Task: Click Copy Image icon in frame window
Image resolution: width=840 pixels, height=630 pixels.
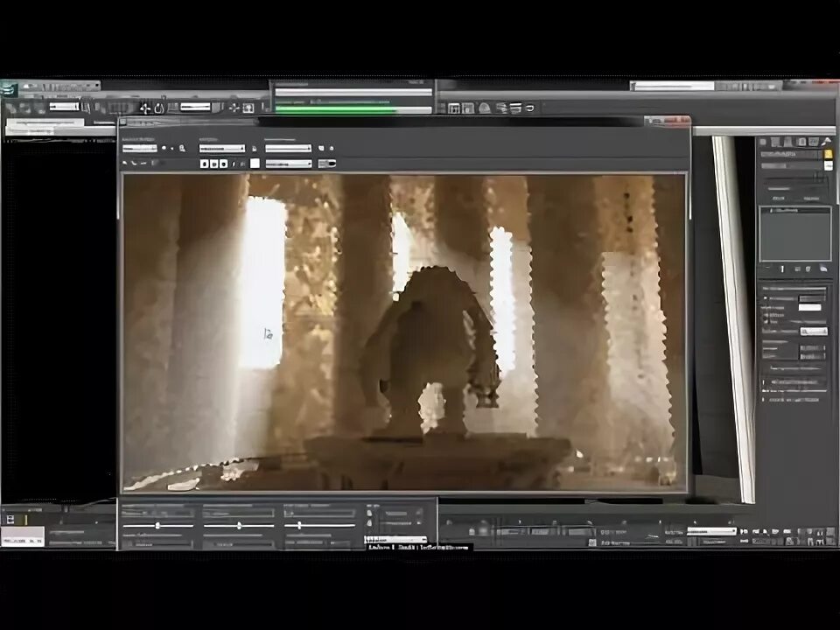Action: 134,163
